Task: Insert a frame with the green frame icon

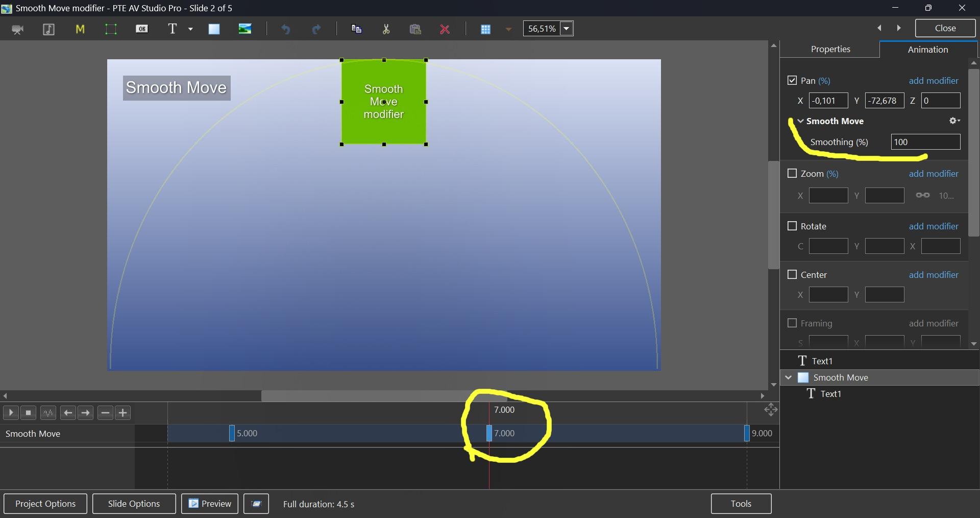Action: [x=111, y=29]
